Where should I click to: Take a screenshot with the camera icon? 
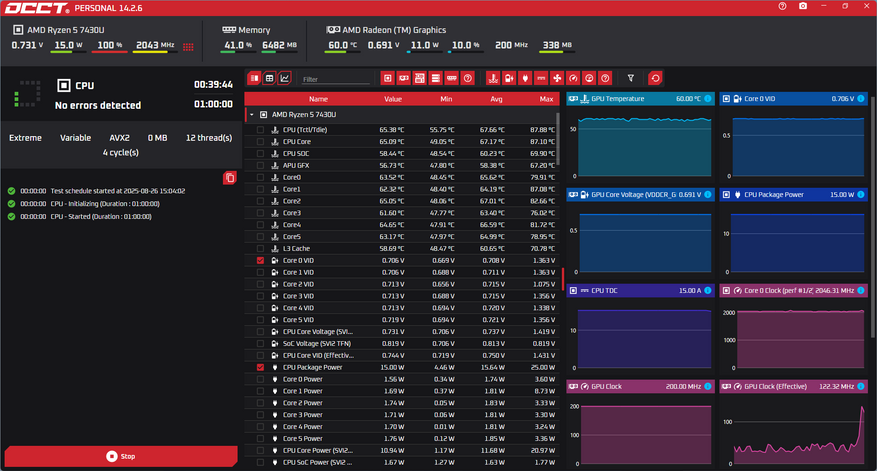pyautogui.click(x=803, y=6)
